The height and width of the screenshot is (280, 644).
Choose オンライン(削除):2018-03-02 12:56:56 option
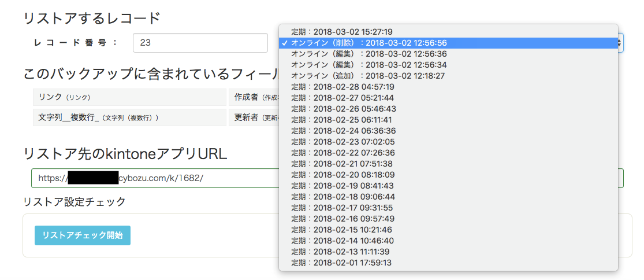click(448, 43)
